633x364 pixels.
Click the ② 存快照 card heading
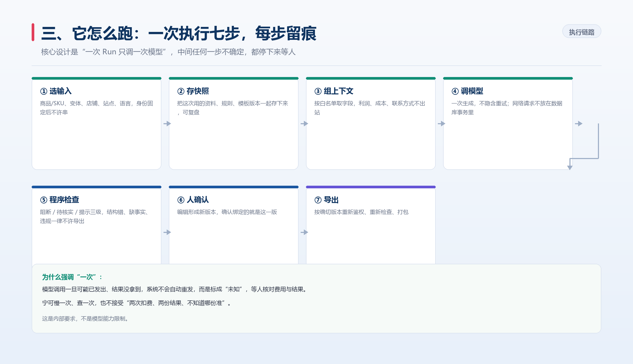[193, 91]
